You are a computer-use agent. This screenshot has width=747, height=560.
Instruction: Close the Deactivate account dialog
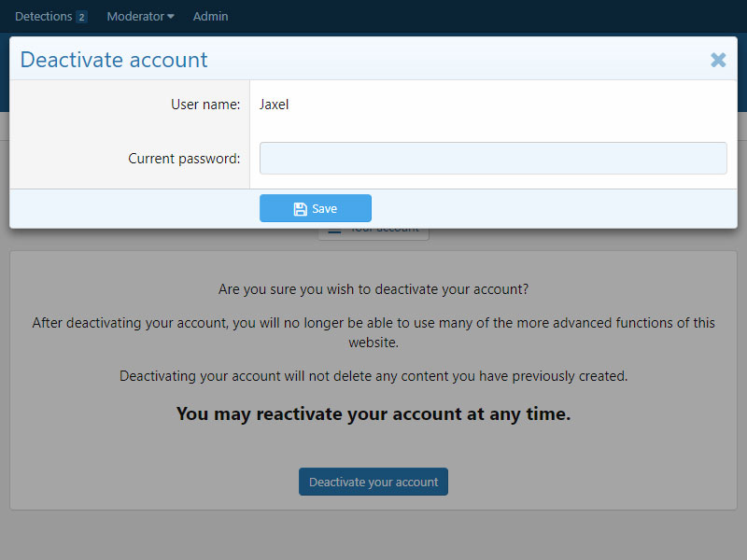tap(718, 60)
